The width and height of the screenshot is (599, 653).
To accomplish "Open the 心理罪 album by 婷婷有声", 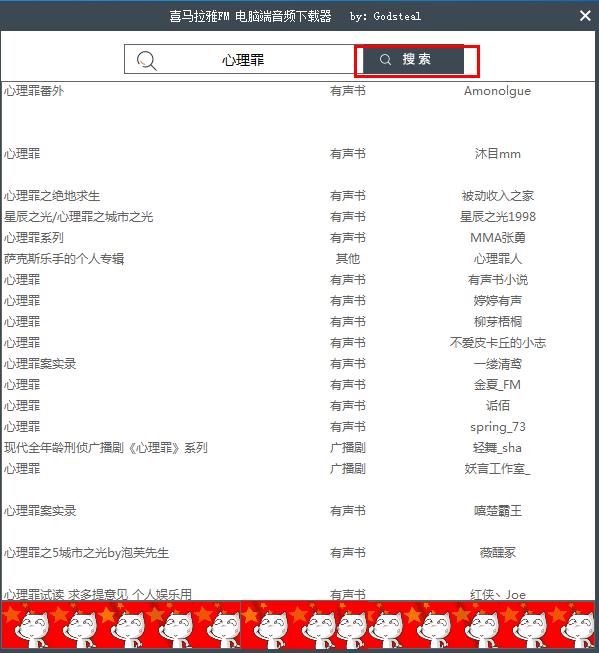I will click(298, 301).
